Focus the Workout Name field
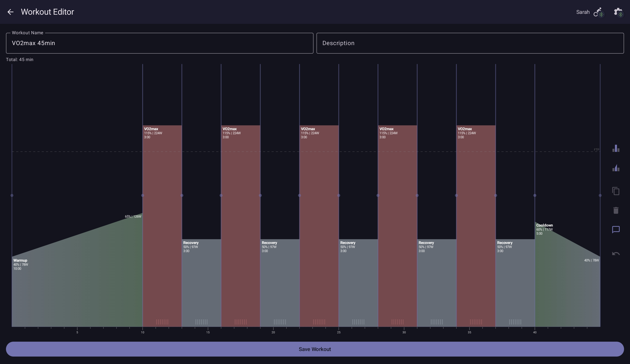The image size is (630, 364). [x=159, y=43]
